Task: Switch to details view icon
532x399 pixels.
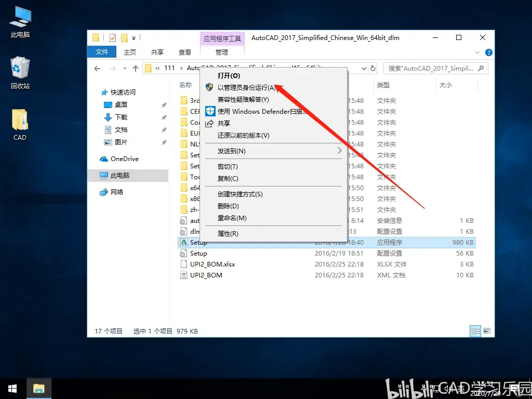Action: pyautogui.click(x=475, y=331)
